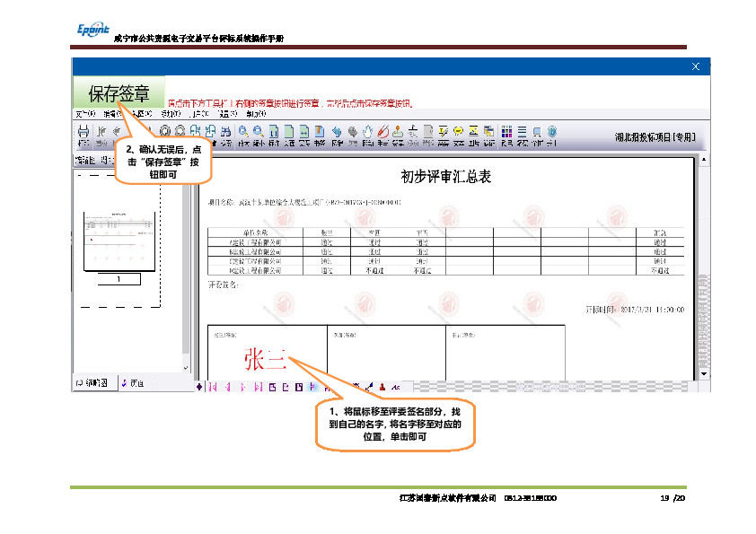The height and width of the screenshot is (534, 756).
Task: Switch to the 缩略图 thumbnails tab
Action: (x=92, y=384)
